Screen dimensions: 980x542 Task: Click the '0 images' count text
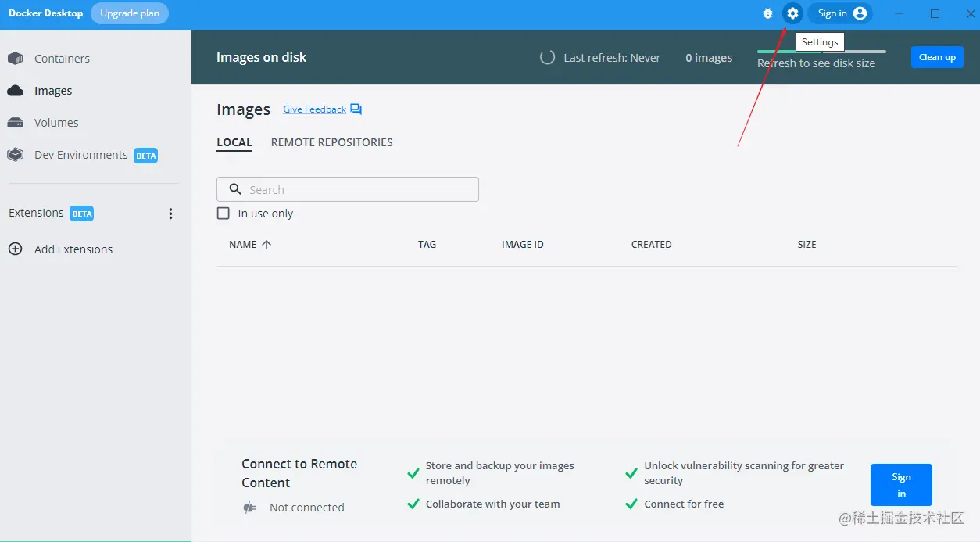(709, 58)
